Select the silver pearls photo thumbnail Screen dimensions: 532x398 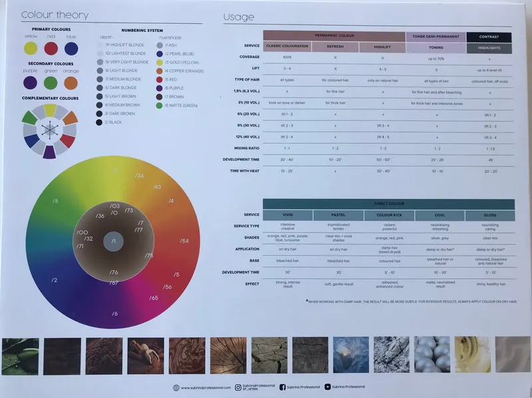(432, 355)
